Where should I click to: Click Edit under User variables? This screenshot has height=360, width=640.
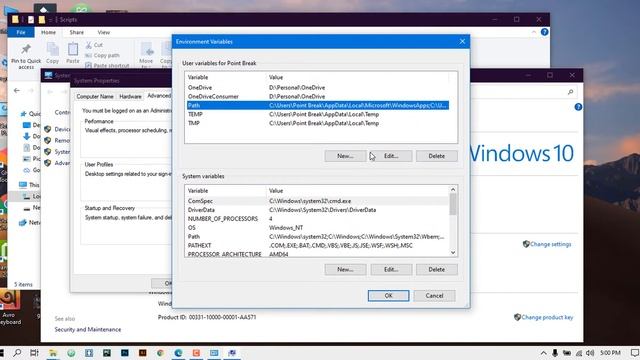point(391,156)
